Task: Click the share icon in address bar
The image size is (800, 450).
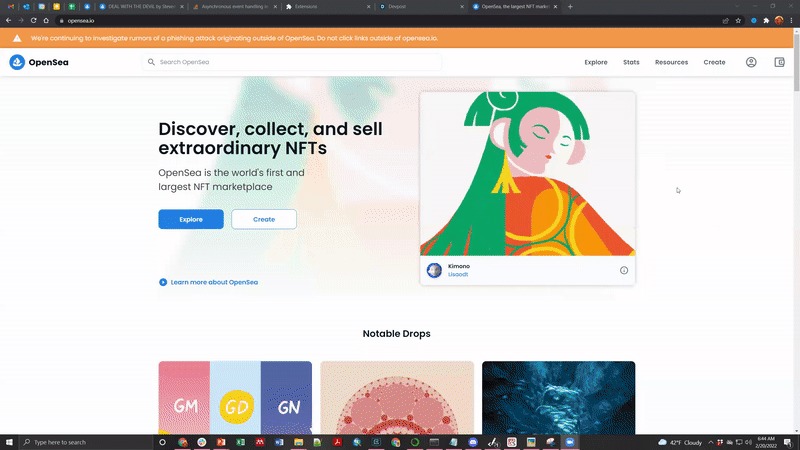Action: coord(726,21)
